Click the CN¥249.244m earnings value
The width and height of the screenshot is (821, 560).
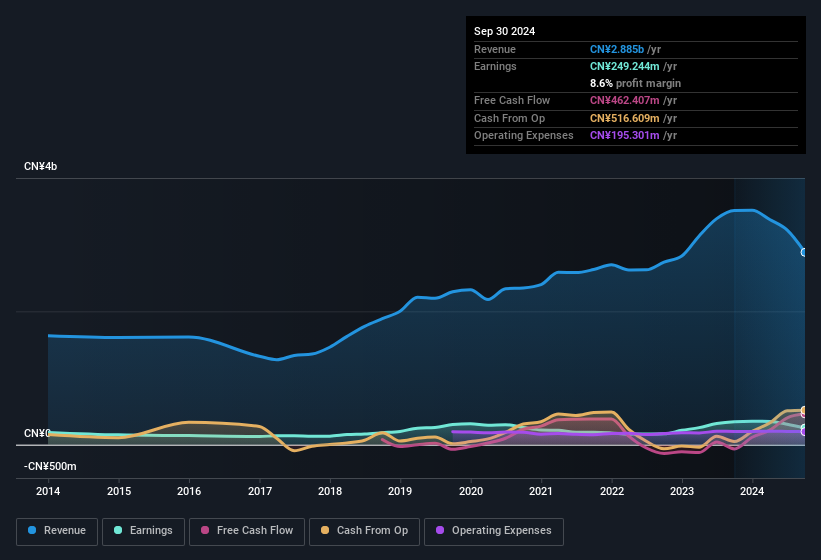coord(625,66)
